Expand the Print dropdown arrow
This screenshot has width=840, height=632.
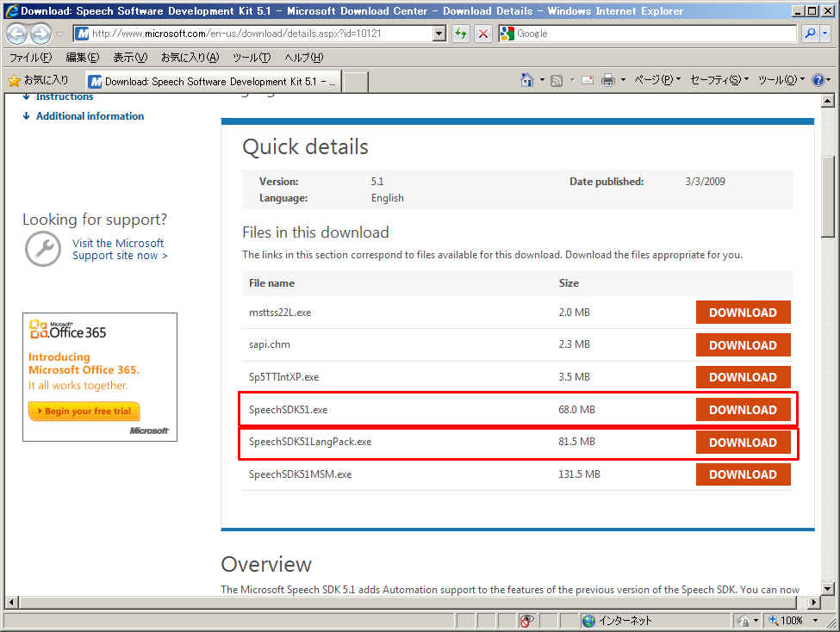[623, 80]
